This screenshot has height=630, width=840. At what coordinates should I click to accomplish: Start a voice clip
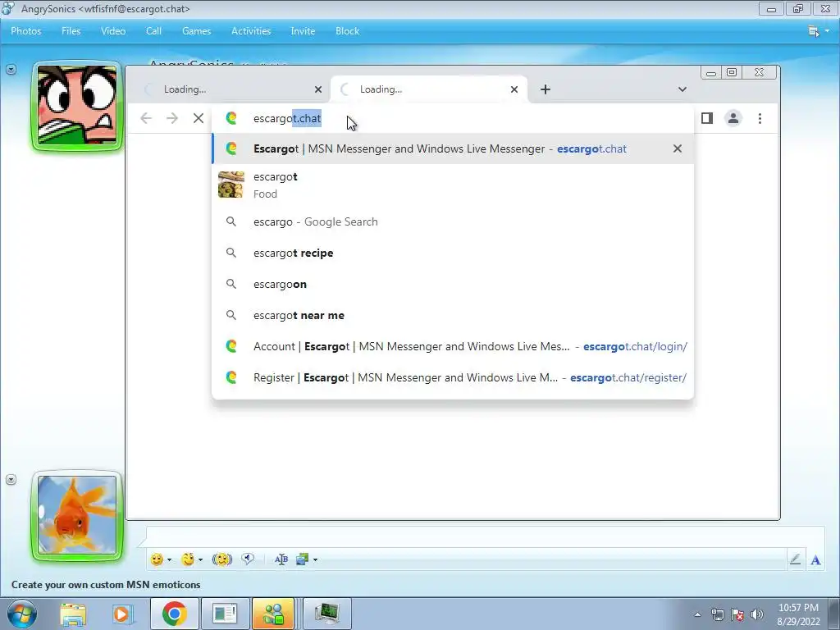point(248,559)
